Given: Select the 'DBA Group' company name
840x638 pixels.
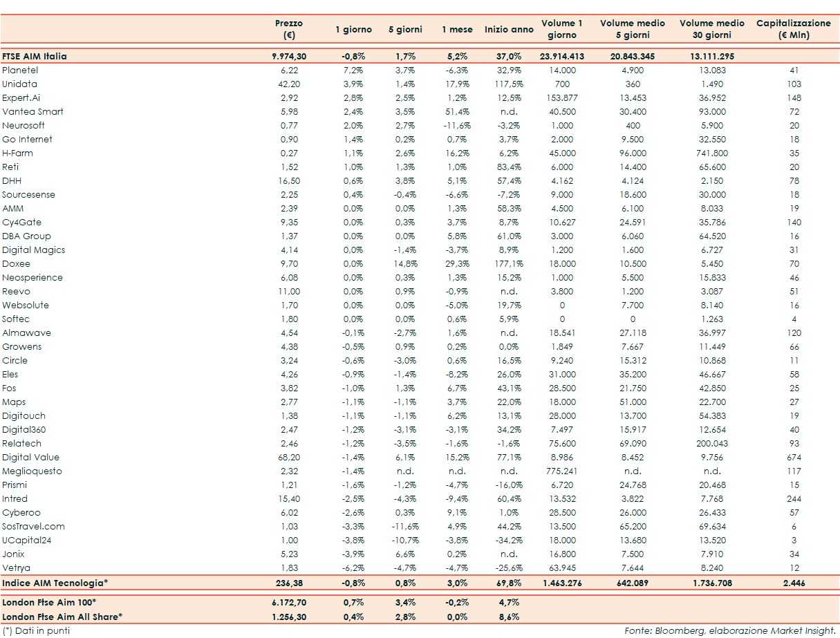Looking at the screenshot, I should pos(26,236).
